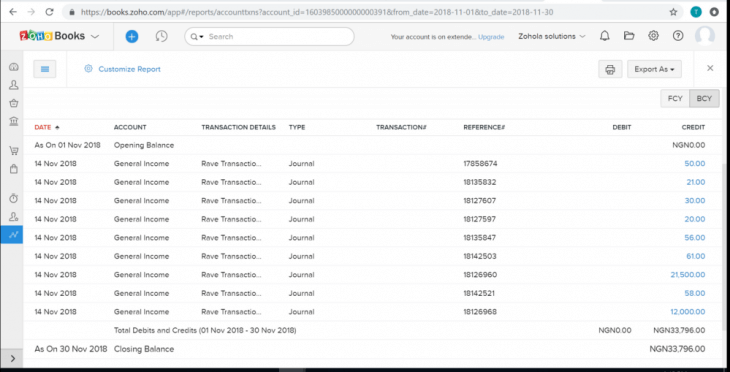The width and height of the screenshot is (730, 372).
Task: Click reference number 18126960
Action: [x=480, y=275]
